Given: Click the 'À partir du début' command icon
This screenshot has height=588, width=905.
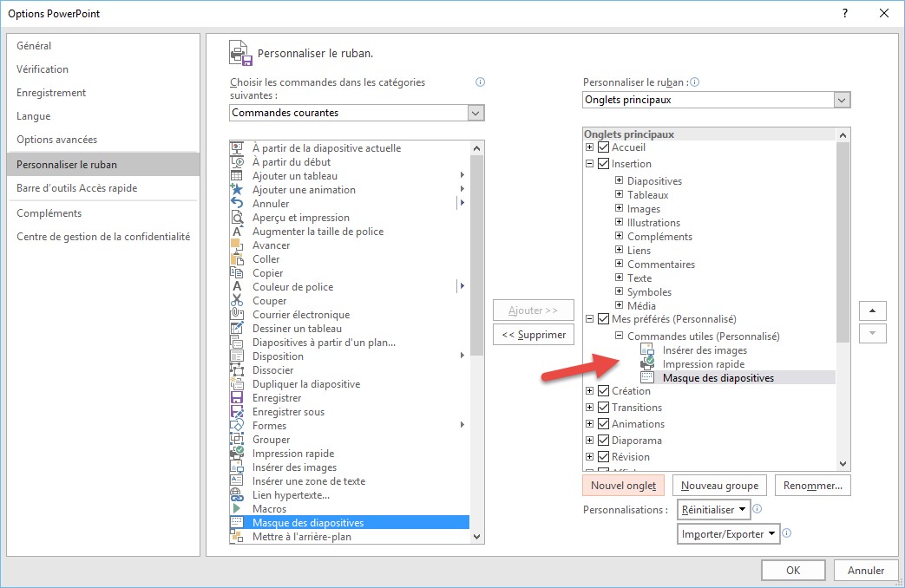Looking at the screenshot, I should (237, 161).
